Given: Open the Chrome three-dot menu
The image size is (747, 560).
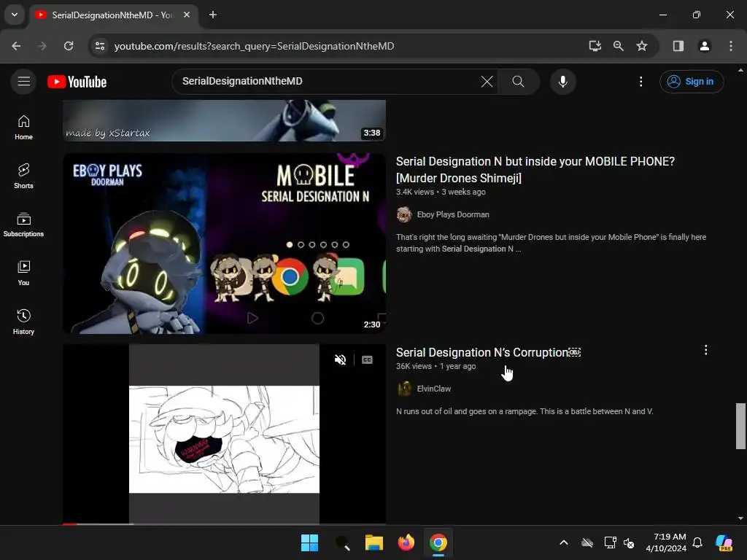Looking at the screenshot, I should tap(731, 46).
